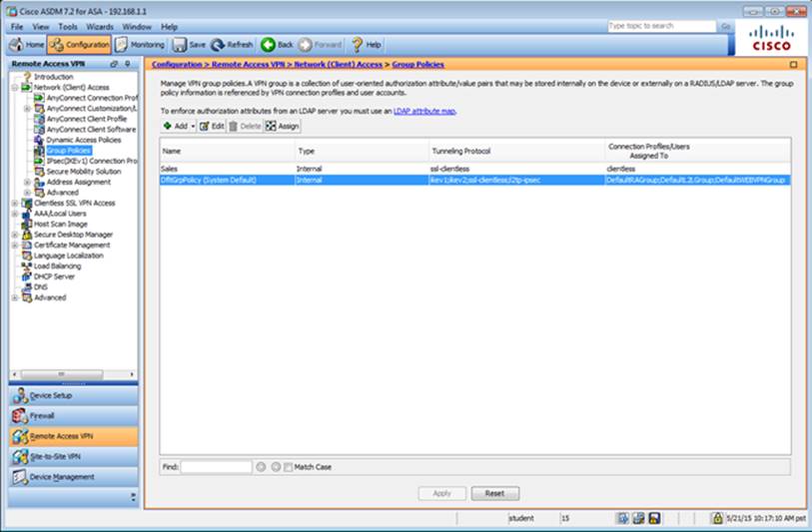Open the Wizards menu
Viewport: 812px width, 532px height.
pyautogui.click(x=100, y=26)
